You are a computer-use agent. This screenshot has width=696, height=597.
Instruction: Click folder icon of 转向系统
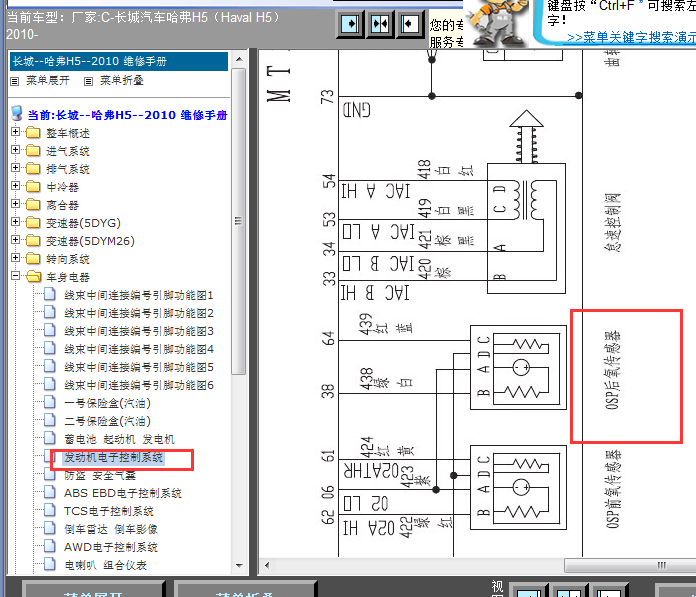(33, 258)
